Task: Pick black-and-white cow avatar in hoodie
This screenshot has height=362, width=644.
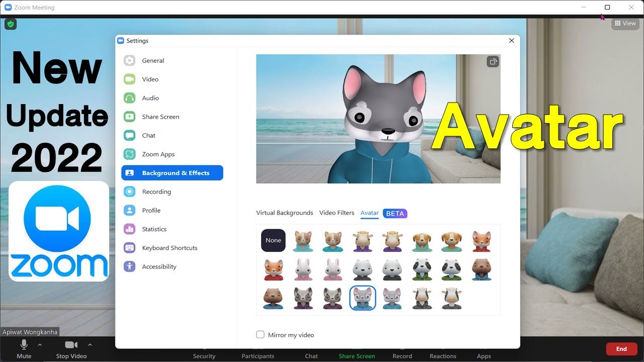Action: (422, 298)
